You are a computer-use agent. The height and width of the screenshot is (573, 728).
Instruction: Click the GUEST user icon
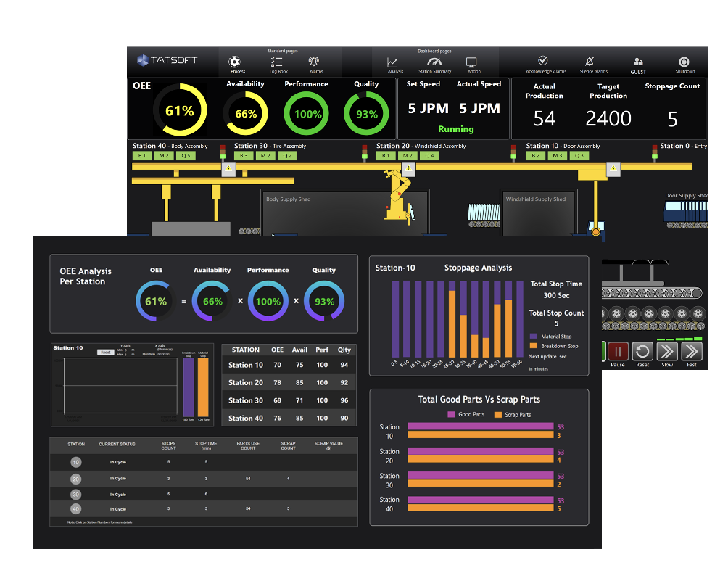(637, 63)
